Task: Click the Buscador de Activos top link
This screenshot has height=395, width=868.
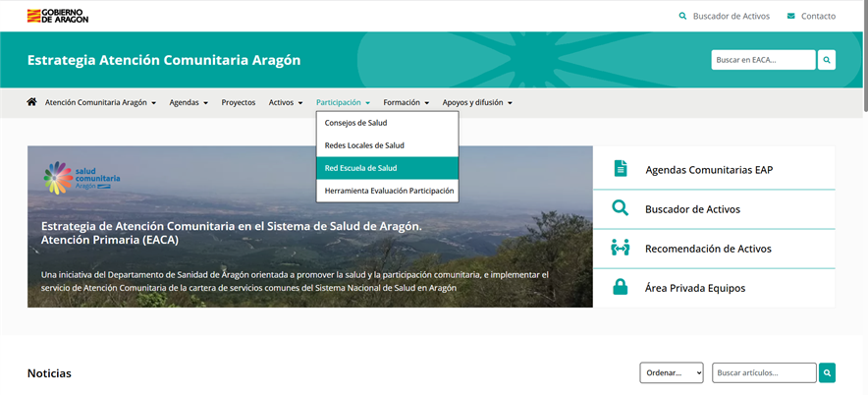Action: coord(729,16)
